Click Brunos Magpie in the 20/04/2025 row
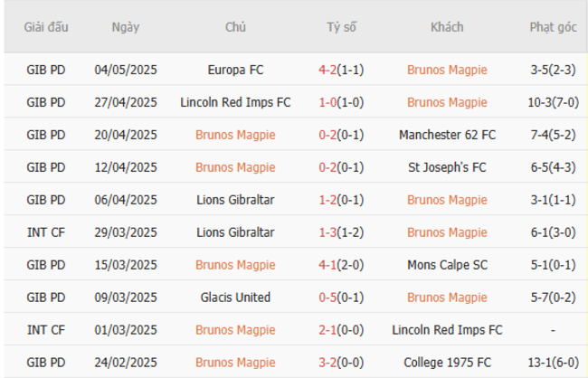This screenshot has width=588, height=378. point(235,135)
